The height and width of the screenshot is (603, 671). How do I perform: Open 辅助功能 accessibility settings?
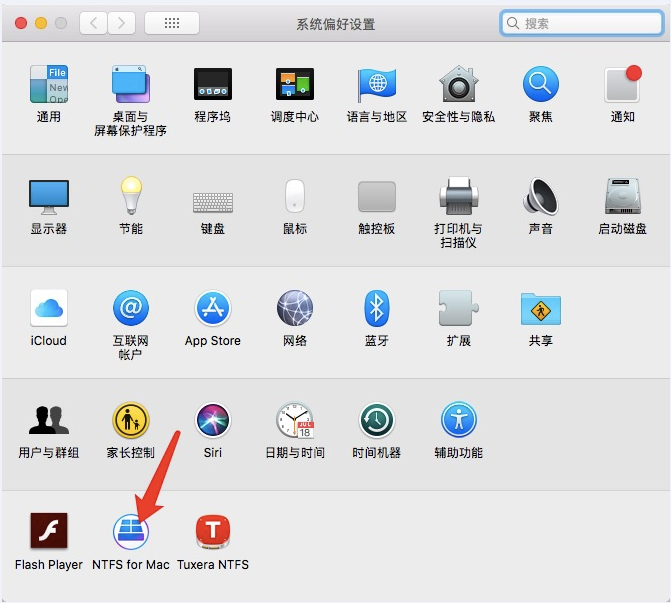click(458, 420)
